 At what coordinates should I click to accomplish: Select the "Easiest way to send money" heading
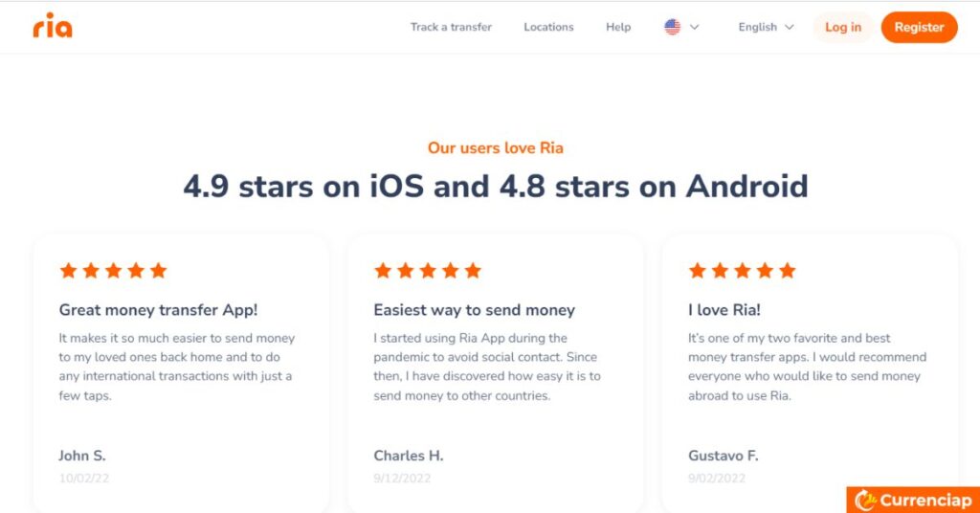(x=474, y=310)
